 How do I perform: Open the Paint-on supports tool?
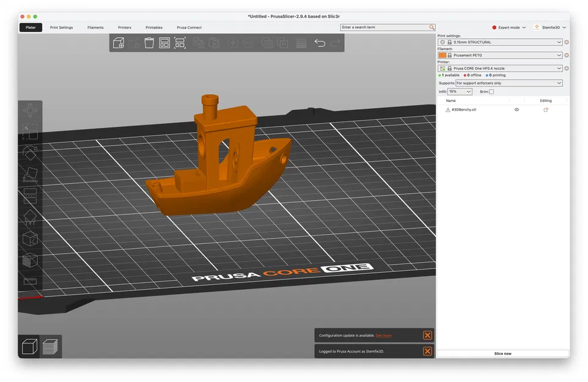31,217
